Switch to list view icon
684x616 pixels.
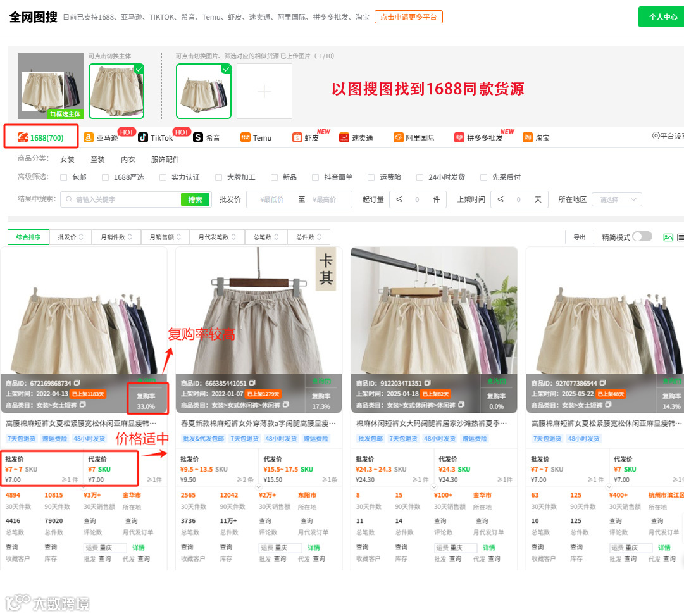680,237
